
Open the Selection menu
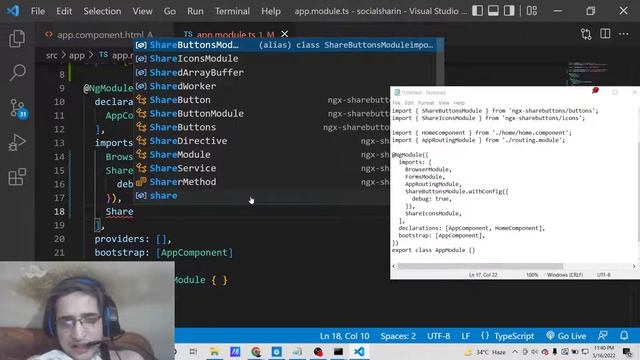pos(102,11)
